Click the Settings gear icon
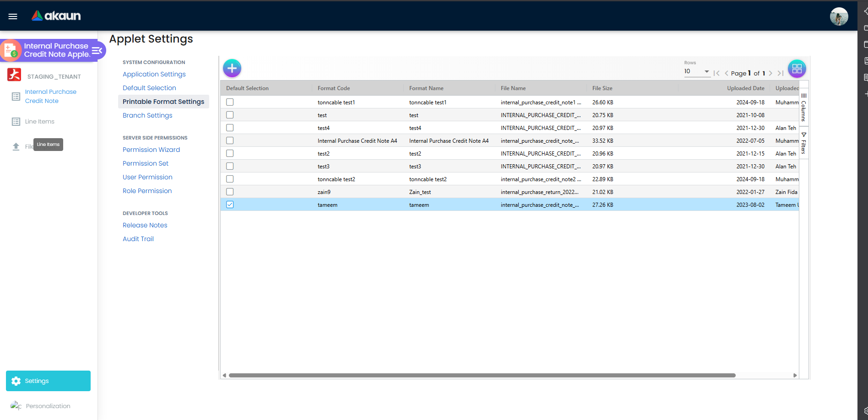The image size is (868, 420). tap(16, 381)
